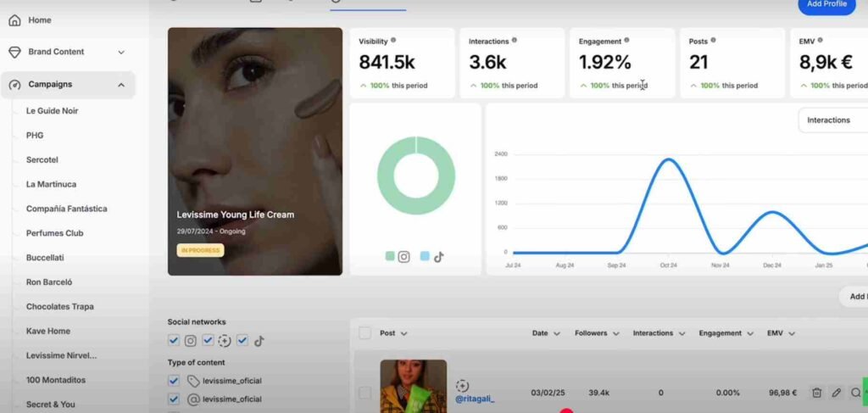
Task: Click the TikTok legend icon under donut chart
Action: point(439,257)
